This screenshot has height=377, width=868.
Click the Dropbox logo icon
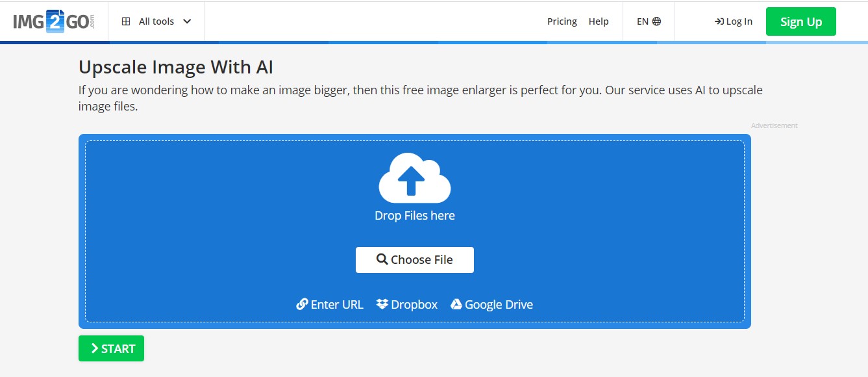click(x=382, y=304)
